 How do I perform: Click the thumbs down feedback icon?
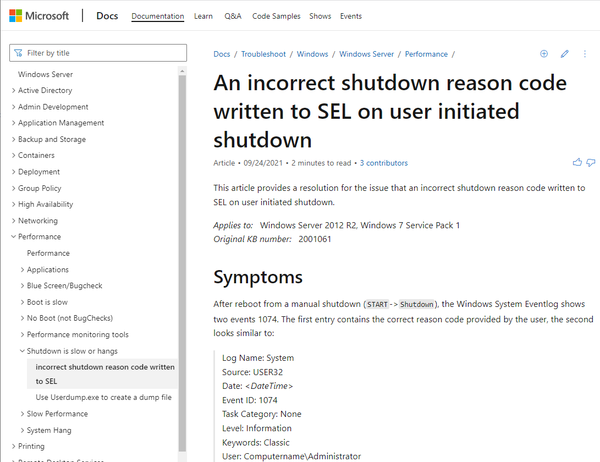click(591, 163)
